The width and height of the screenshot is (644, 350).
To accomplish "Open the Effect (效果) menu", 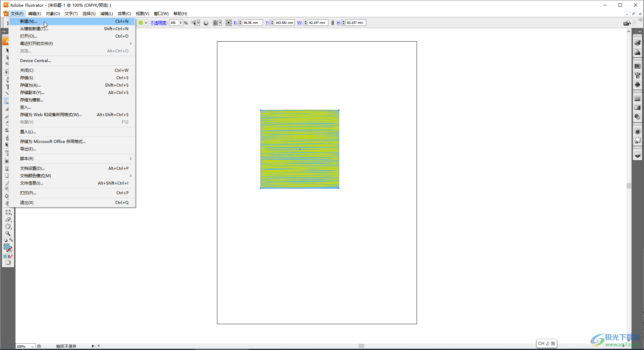I will click(124, 14).
